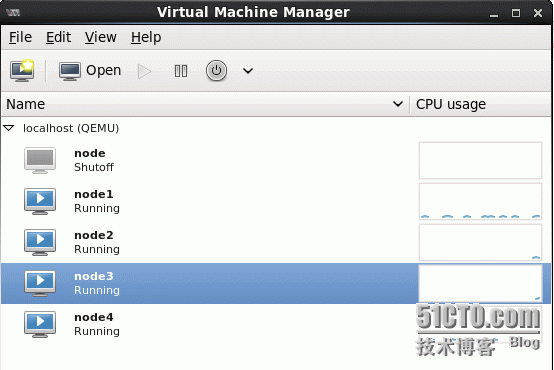Image resolution: width=554 pixels, height=370 pixels.
Task: Click the Shutoff status text of node
Action: coord(94,167)
